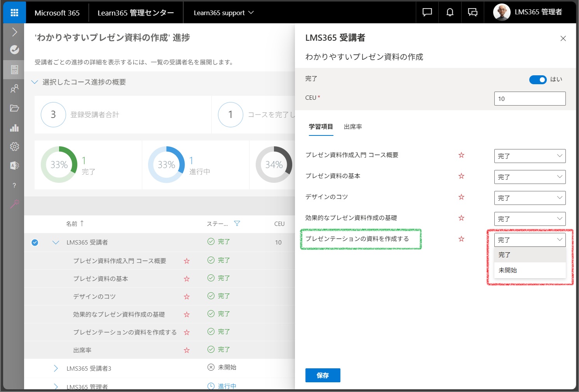This screenshot has width=579, height=392.
Task: Click the not-started icon for LMS365 受講者3
Action: [x=211, y=367]
